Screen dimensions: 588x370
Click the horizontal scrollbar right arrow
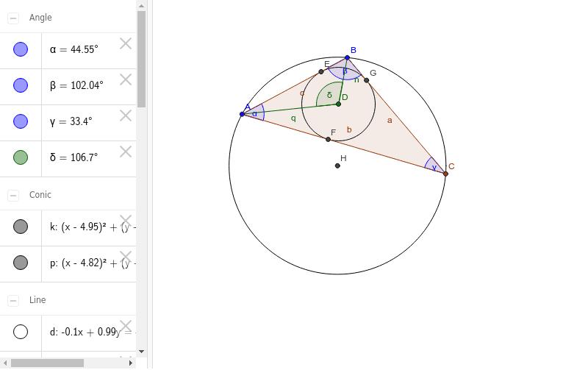click(131, 363)
